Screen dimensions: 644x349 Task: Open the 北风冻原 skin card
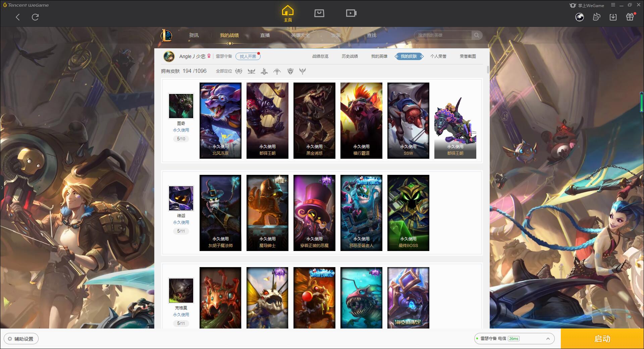click(x=220, y=120)
